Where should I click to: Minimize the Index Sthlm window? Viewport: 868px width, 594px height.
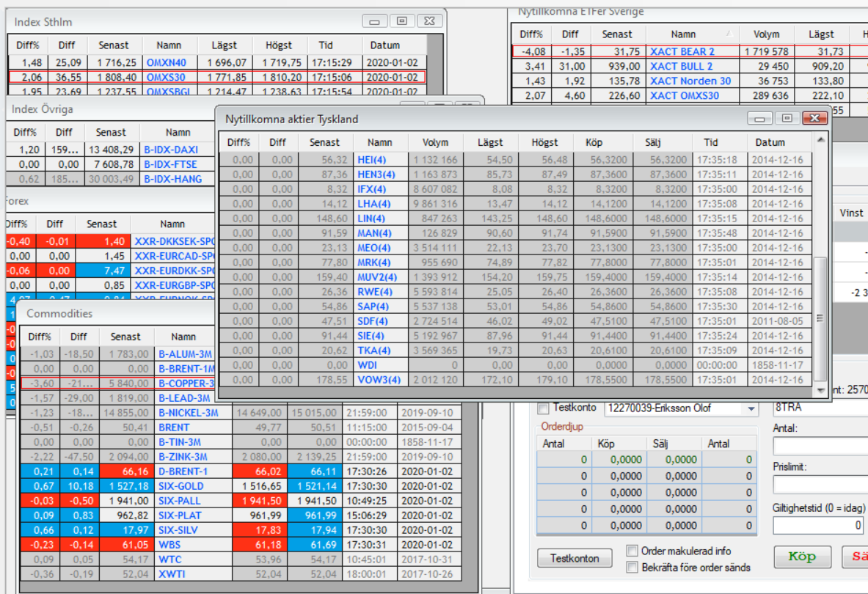click(378, 21)
